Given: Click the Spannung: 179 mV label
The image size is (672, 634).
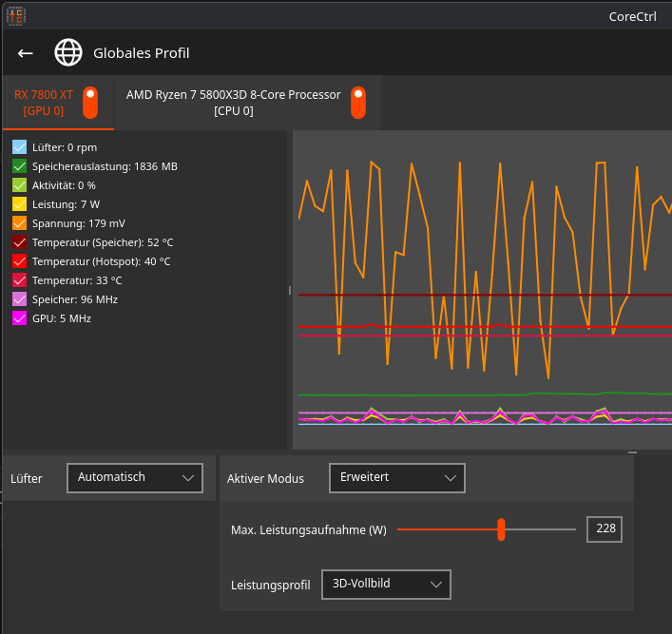Looking at the screenshot, I should coord(79,223).
